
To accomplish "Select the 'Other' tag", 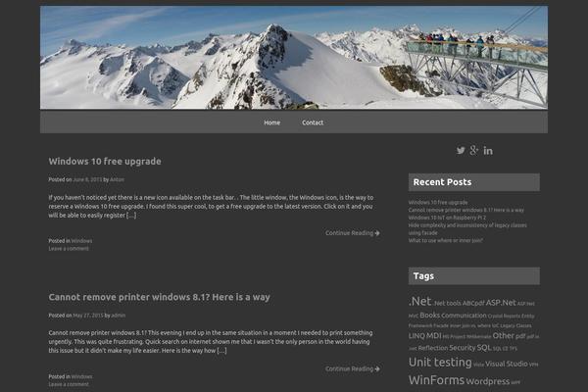I will (x=504, y=336).
